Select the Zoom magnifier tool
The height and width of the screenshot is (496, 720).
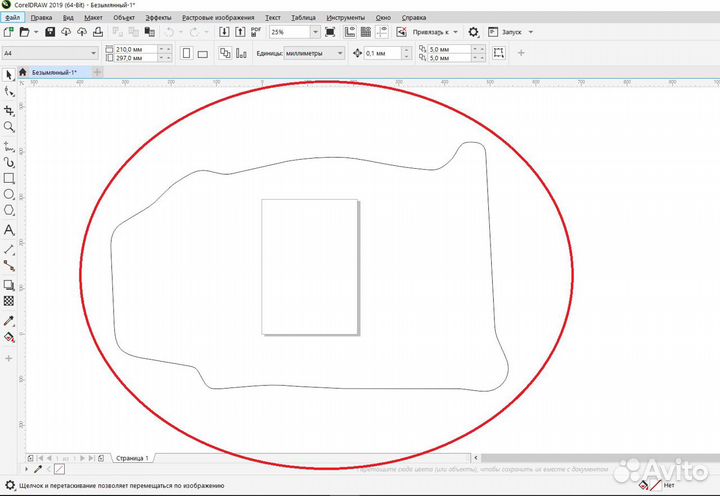click(9, 127)
